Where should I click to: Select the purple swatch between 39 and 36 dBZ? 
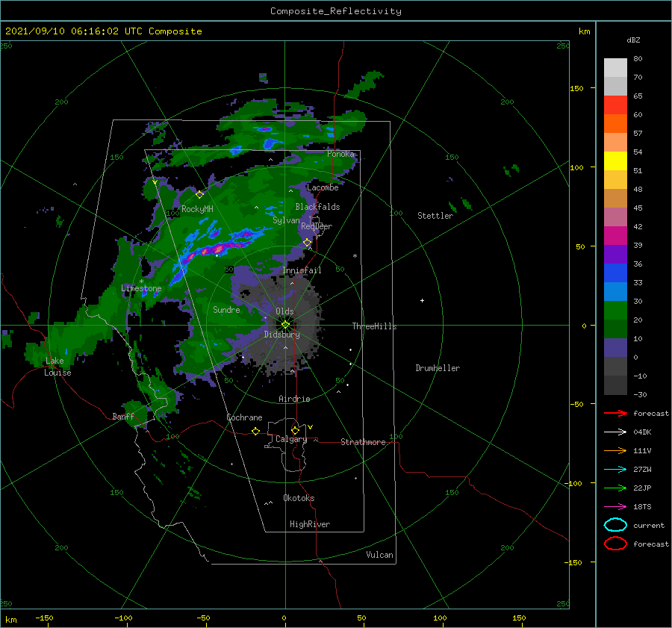click(x=615, y=255)
